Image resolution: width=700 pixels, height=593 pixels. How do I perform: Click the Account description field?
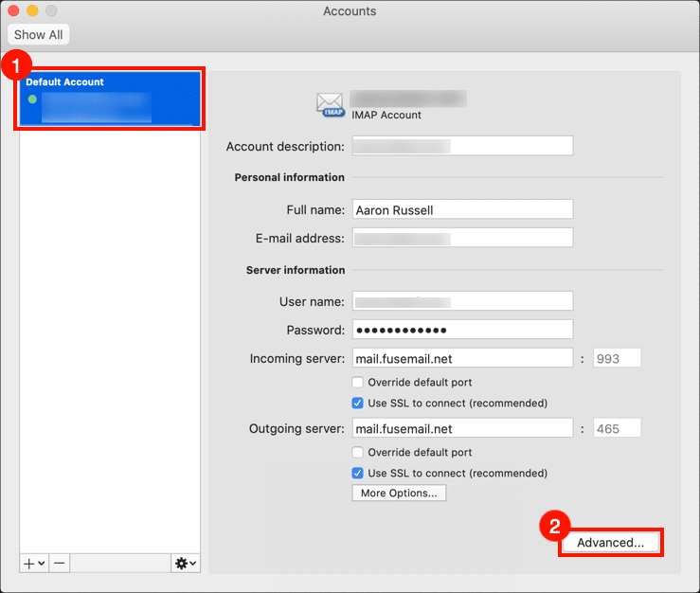pos(462,146)
